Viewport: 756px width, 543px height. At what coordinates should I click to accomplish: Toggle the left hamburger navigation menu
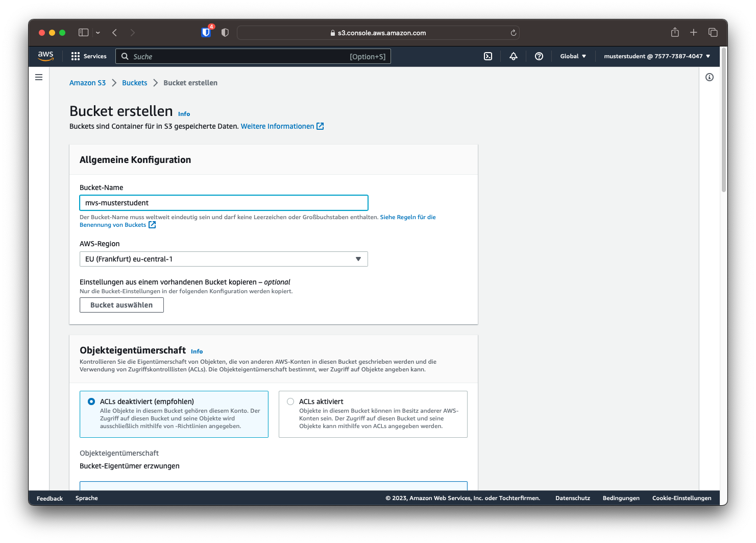click(x=39, y=77)
